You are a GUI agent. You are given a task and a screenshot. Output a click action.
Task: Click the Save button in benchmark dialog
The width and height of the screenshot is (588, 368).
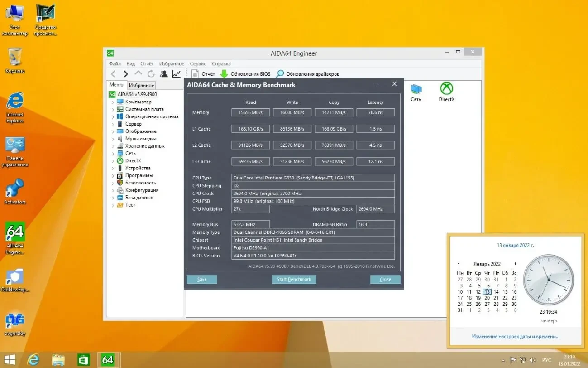pyautogui.click(x=202, y=279)
